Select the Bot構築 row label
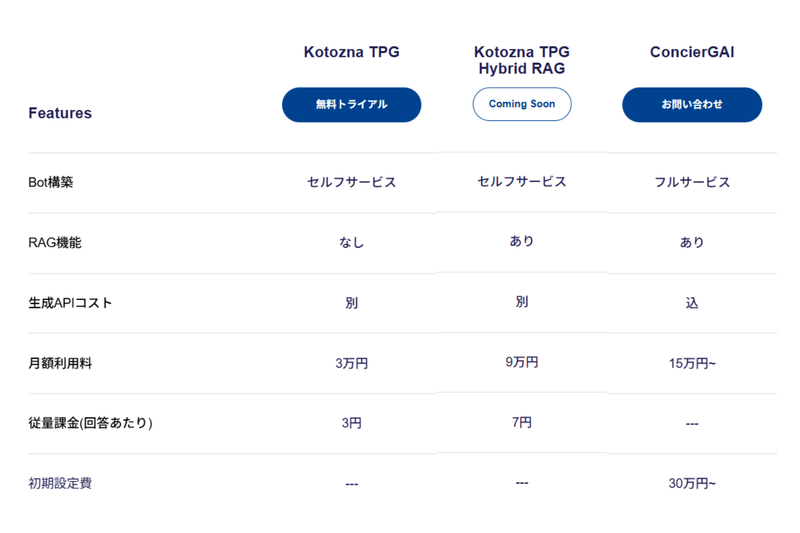This screenshot has height=533, width=800. tap(51, 183)
